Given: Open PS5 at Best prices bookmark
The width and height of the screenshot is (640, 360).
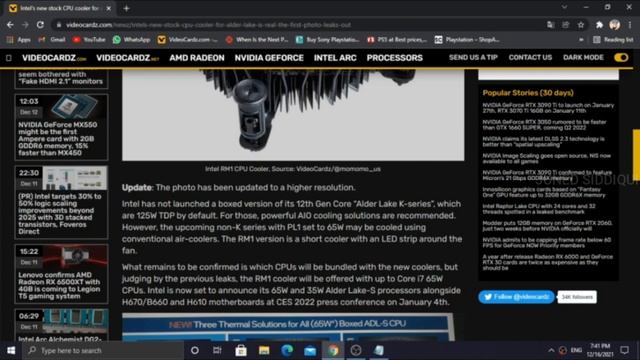Looking at the screenshot, I should [397, 40].
